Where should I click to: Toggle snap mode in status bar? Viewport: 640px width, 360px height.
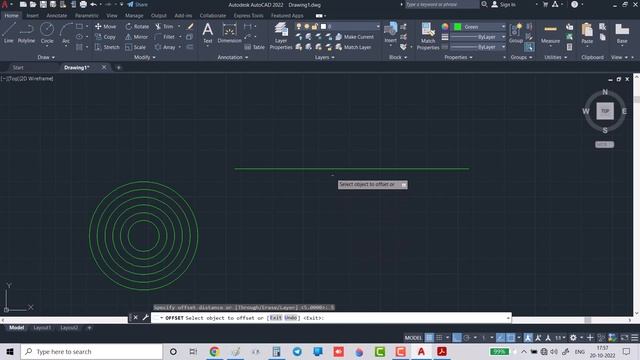click(x=439, y=338)
